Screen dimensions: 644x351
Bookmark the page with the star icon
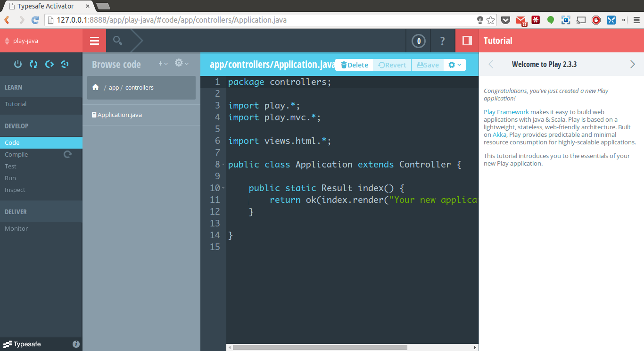coord(491,20)
